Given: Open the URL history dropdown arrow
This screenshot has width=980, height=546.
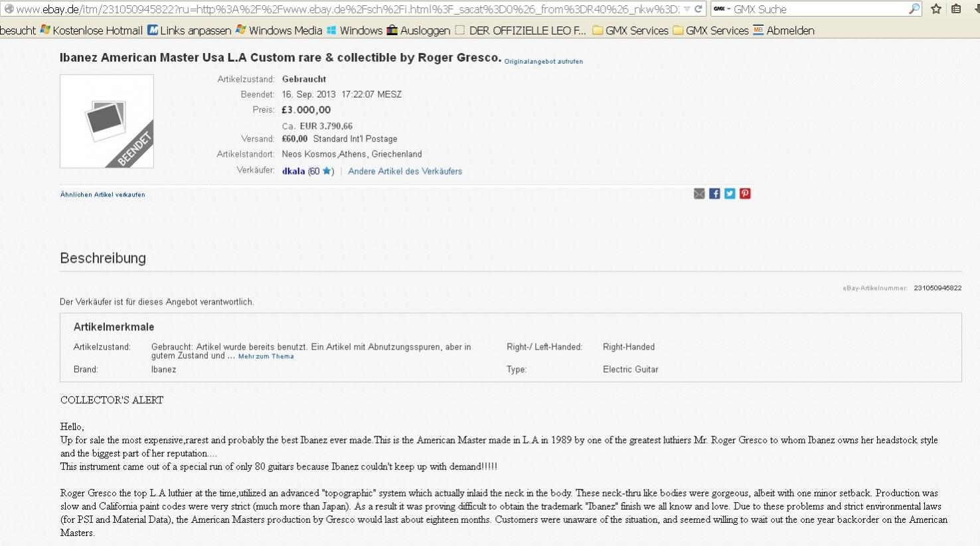Looking at the screenshot, I should [687, 9].
